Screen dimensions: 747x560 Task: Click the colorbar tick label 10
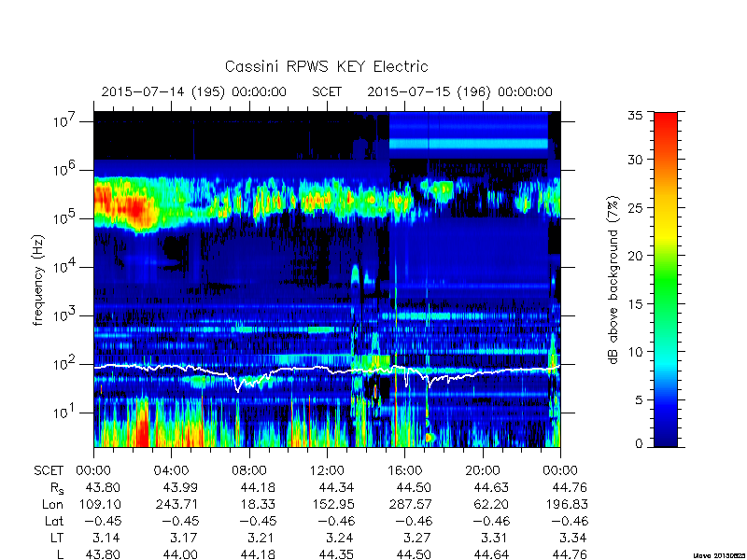click(x=635, y=352)
